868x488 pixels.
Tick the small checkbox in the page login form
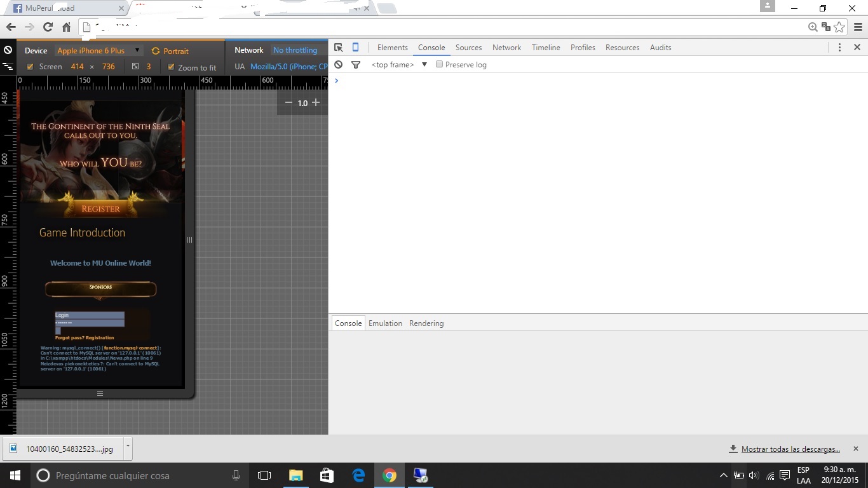(58, 330)
